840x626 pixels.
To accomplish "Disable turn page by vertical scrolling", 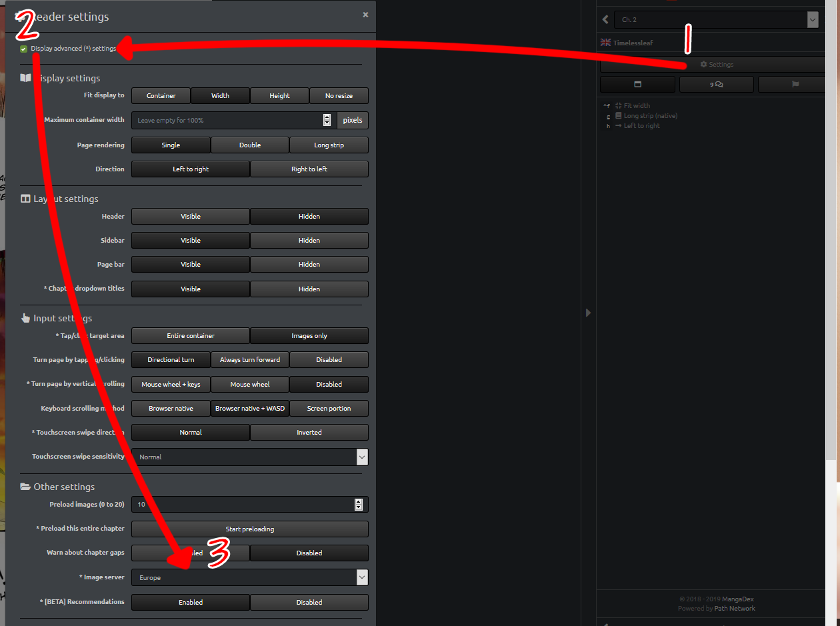I will (x=329, y=384).
